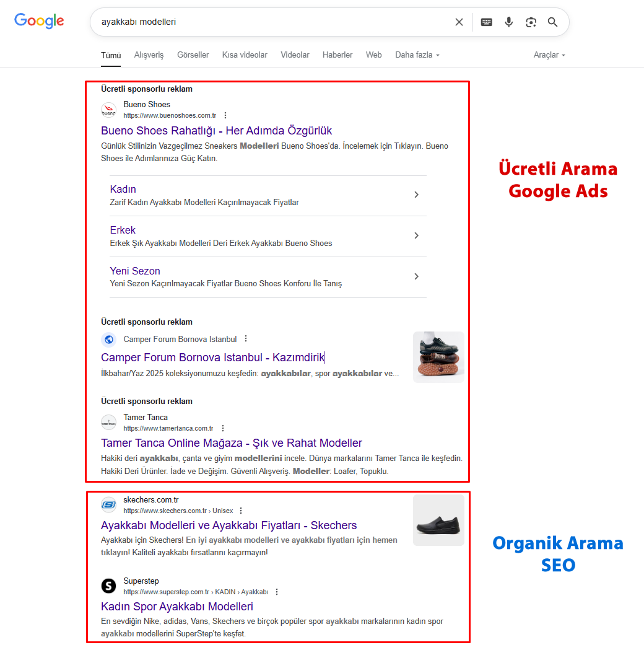This screenshot has height=650, width=644.
Task: Click 'Erkek Şık Ayakkabı Modelleri Deri' description
Action: [x=220, y=244]
